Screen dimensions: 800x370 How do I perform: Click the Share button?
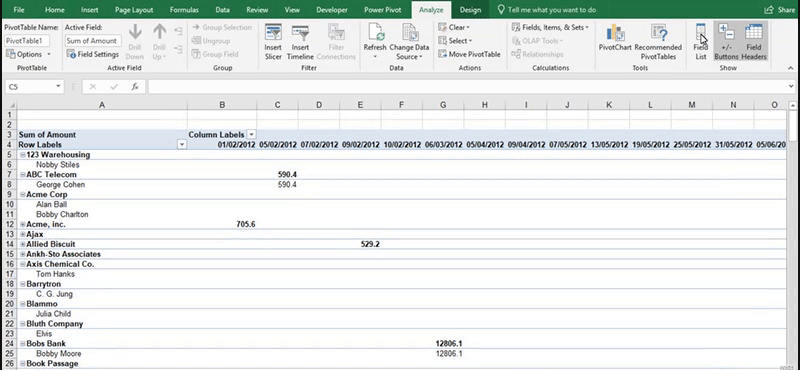(x=780, y=10)
